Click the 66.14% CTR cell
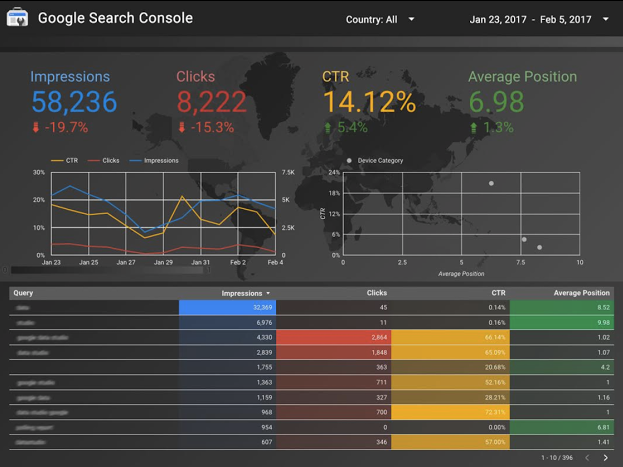The height and width of the screenshot is (467, 623). (450, 337)
